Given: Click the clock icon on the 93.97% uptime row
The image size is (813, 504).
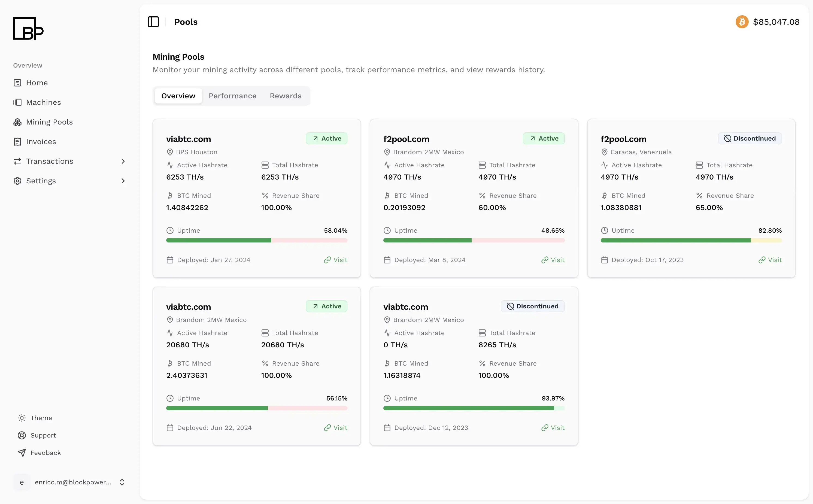Looking at the screenshot, I should click(387, 398).
